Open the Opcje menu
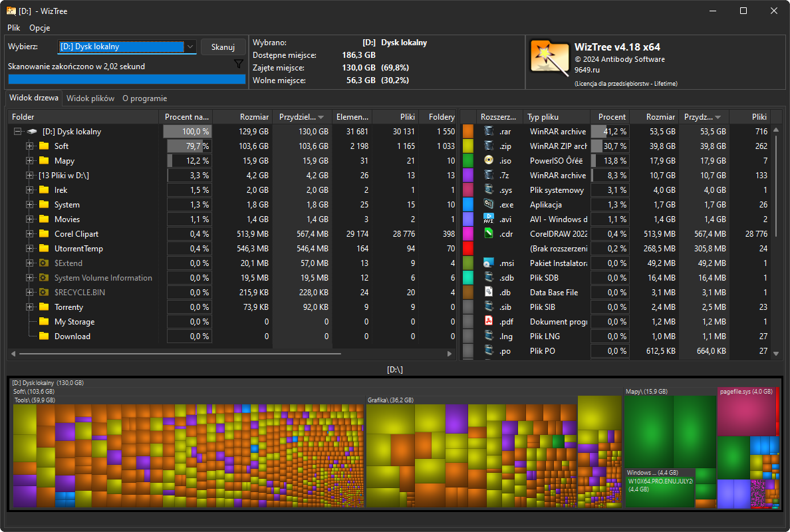The height and width of the screenshot is (532, 790). coord(39,28)
